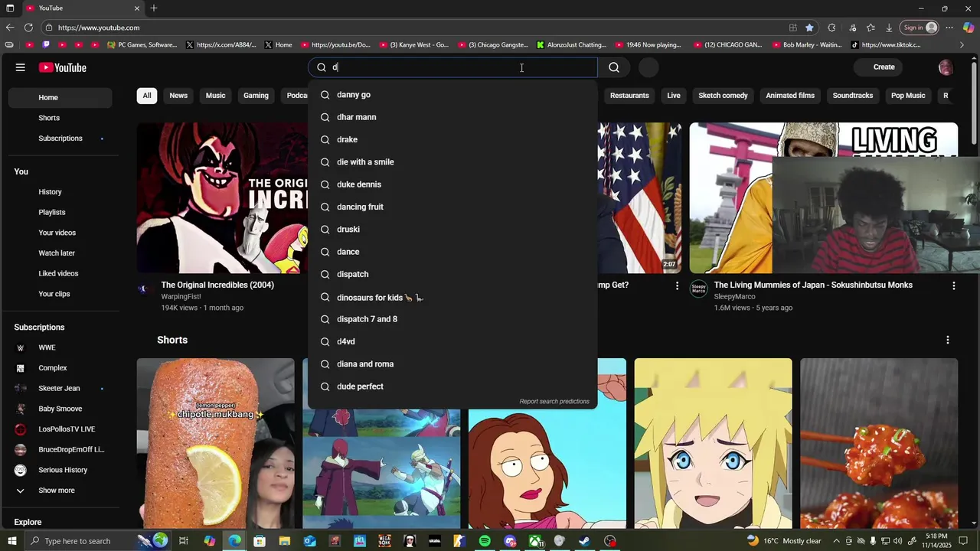Open Watch later in the sidebar
The height and width of the screenshot is (551, 980).
tap(60, 253)
